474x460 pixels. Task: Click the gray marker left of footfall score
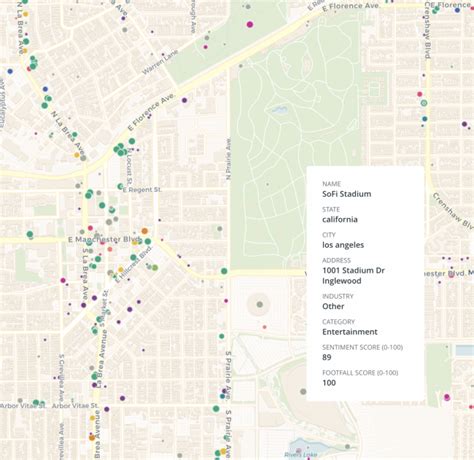[303, 391]
